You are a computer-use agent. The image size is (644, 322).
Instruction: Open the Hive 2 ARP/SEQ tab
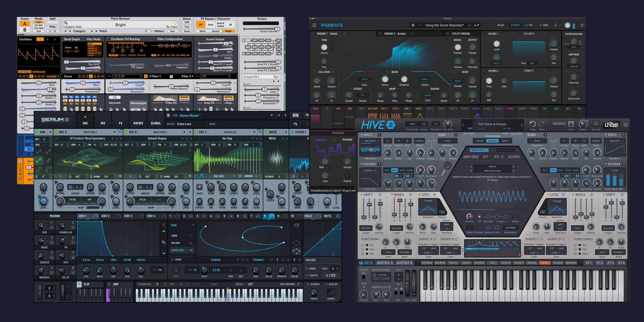470,157
